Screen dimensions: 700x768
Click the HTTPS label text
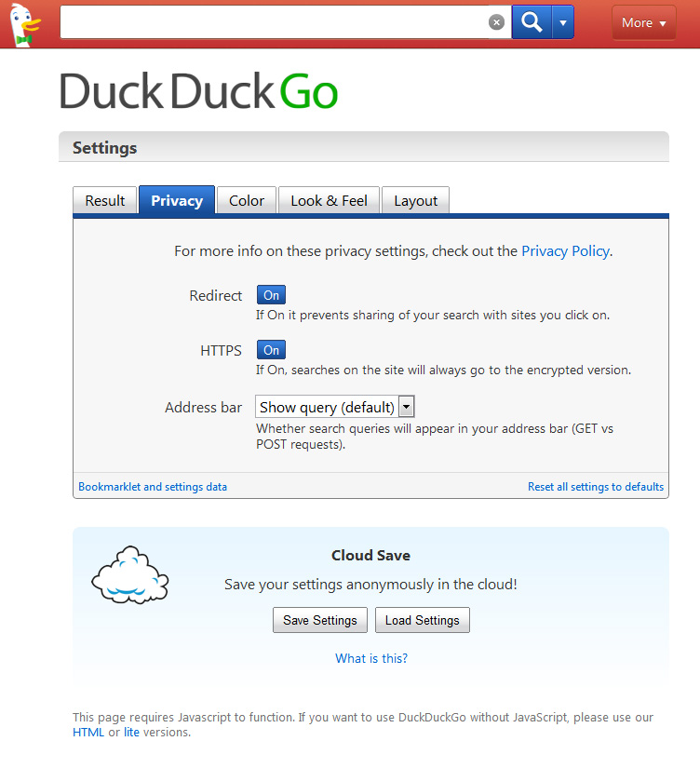[x=221, y=351]
